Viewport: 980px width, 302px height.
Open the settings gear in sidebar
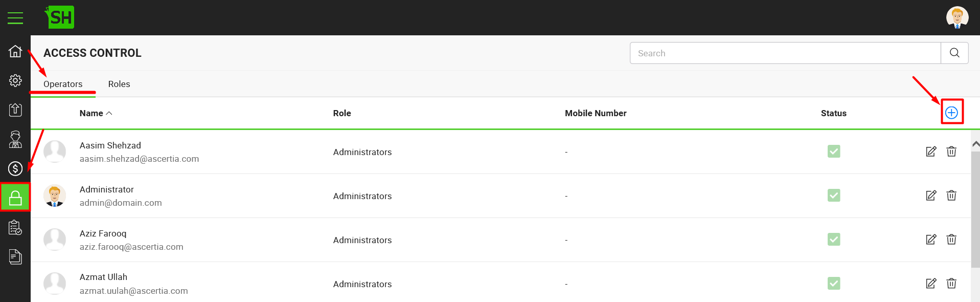pyautogui.click(x=15, y=80)
